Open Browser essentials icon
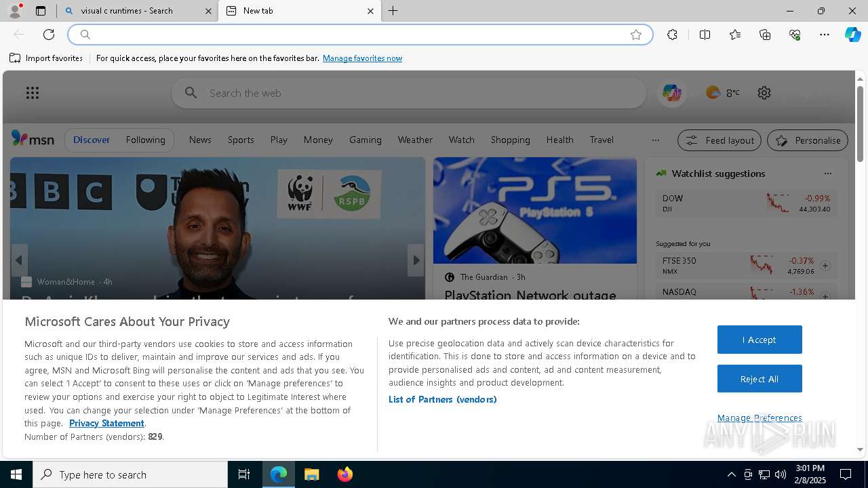This screenshot has width=868, height=488. (795, 35)
